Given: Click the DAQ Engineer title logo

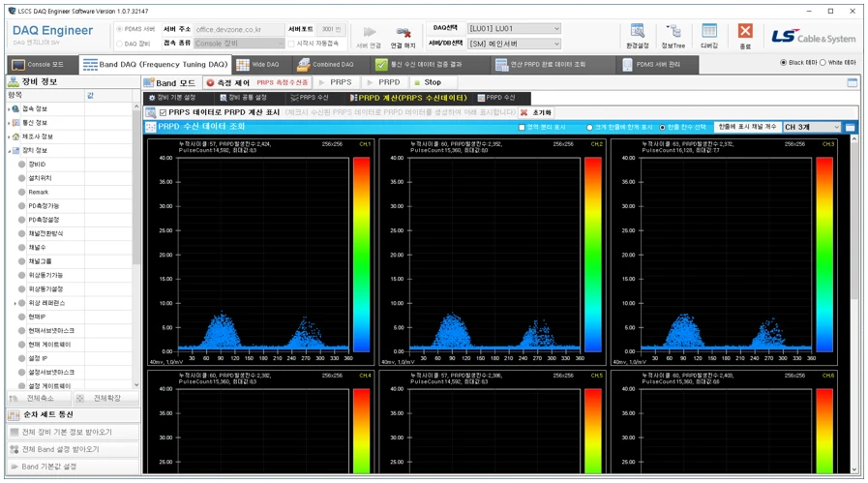Looking at the screenshot, I should coord(52,33).
